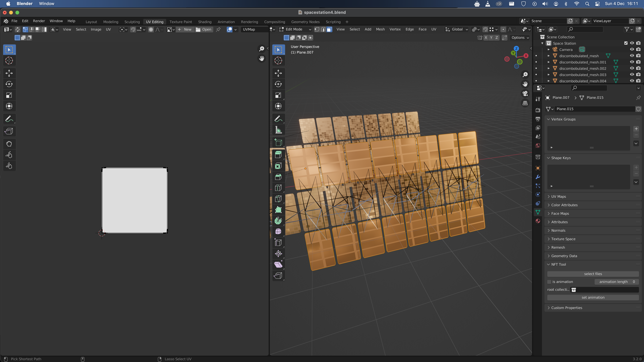Viewport: 644px width, 362px height.
Task: Open the Options dropdown in viewport
Action: [x=520, y=38]
